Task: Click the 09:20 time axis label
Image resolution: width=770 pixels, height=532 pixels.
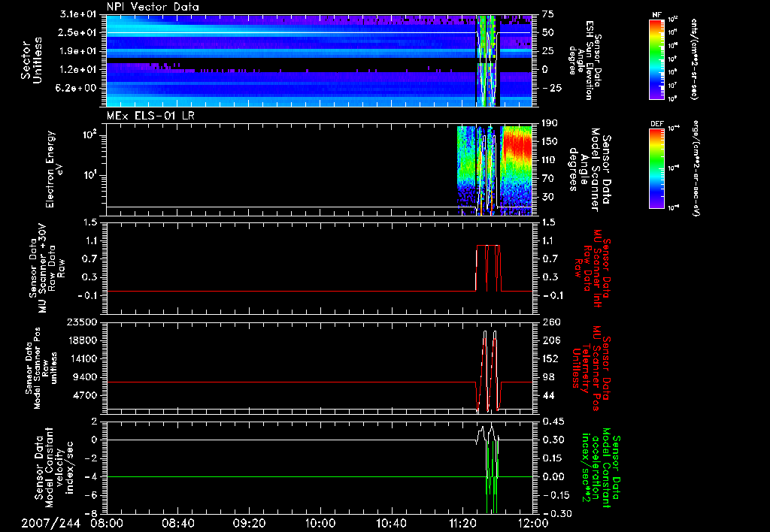Action: pos(249,524)
